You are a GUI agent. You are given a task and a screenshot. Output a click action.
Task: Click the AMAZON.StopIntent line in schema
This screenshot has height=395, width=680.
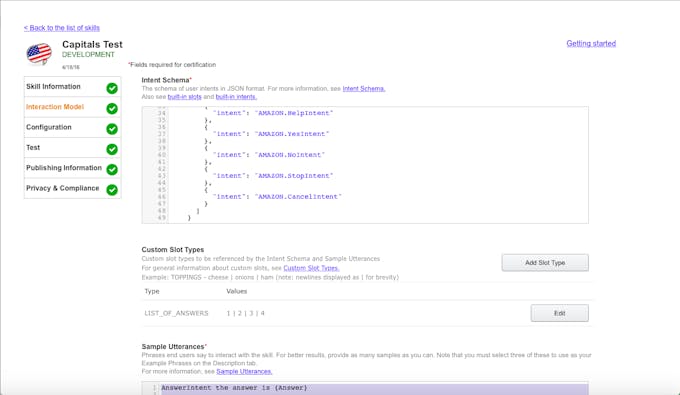pos(273,176)
